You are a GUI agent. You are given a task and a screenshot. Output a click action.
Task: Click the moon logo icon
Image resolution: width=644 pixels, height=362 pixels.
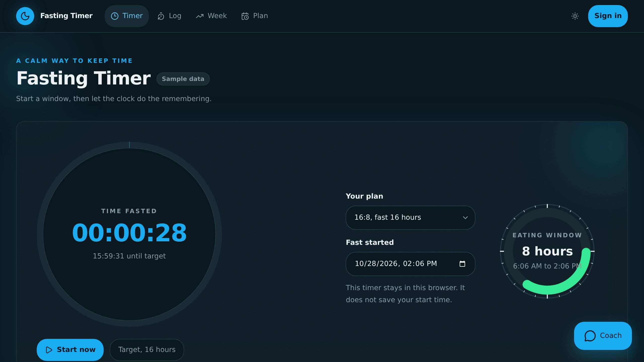pos(25,16)
